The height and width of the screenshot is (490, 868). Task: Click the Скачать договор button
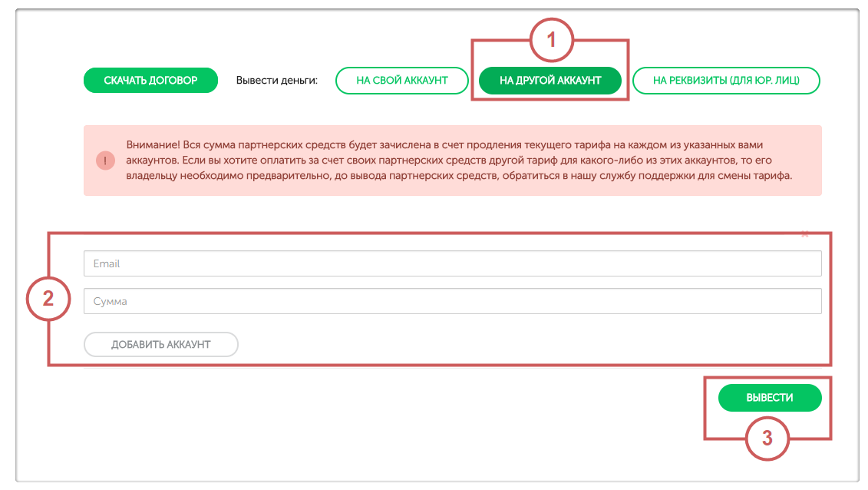pos(150,80)
